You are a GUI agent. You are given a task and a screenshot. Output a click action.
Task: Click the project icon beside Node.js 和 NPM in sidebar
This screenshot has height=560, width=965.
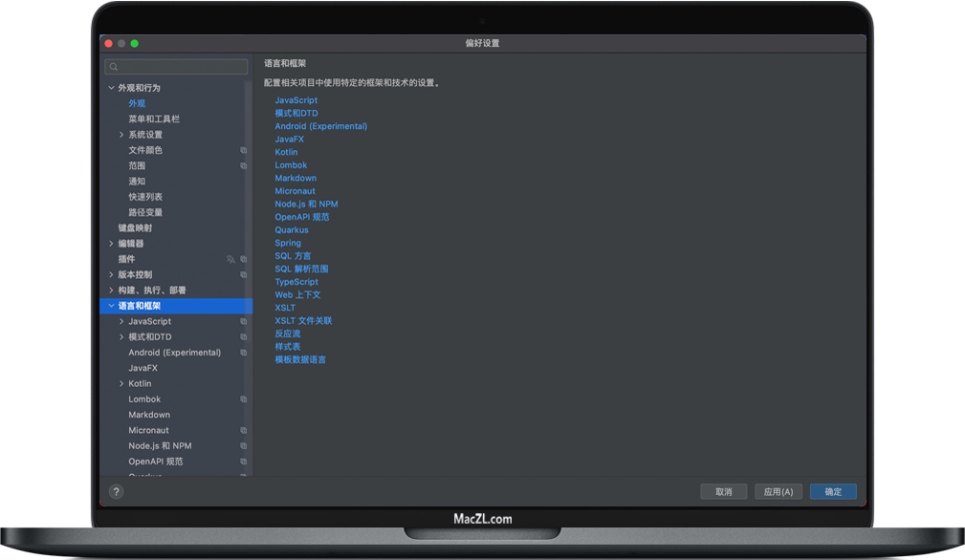point(244,446)
